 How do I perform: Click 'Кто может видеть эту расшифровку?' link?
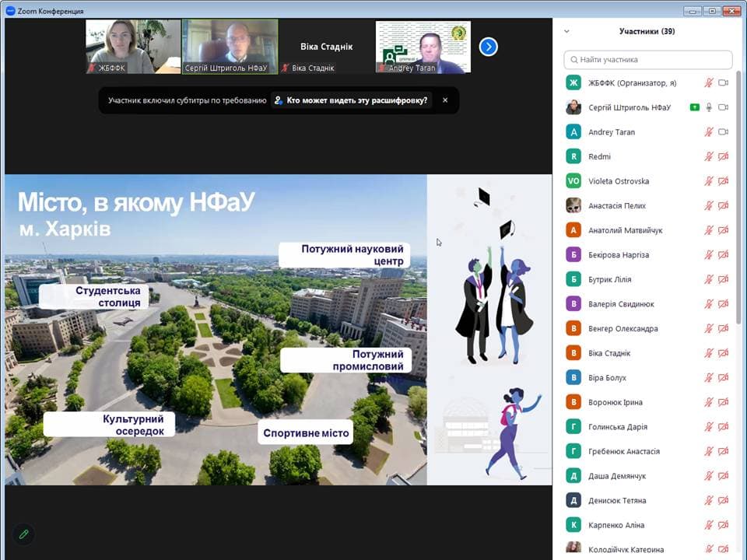click(x=352, y=100)
